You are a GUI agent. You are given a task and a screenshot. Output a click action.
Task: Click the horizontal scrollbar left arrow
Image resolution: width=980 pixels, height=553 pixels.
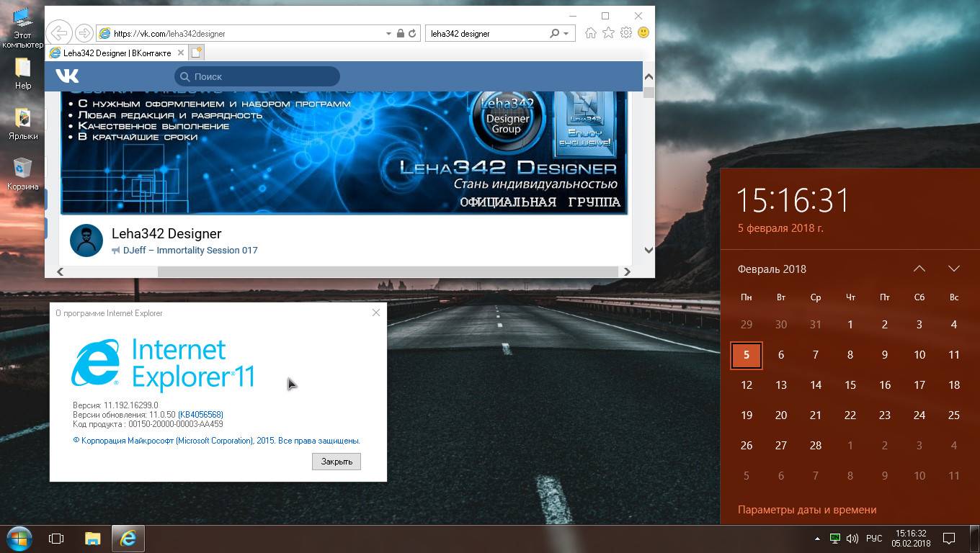(x=60, y=271)
